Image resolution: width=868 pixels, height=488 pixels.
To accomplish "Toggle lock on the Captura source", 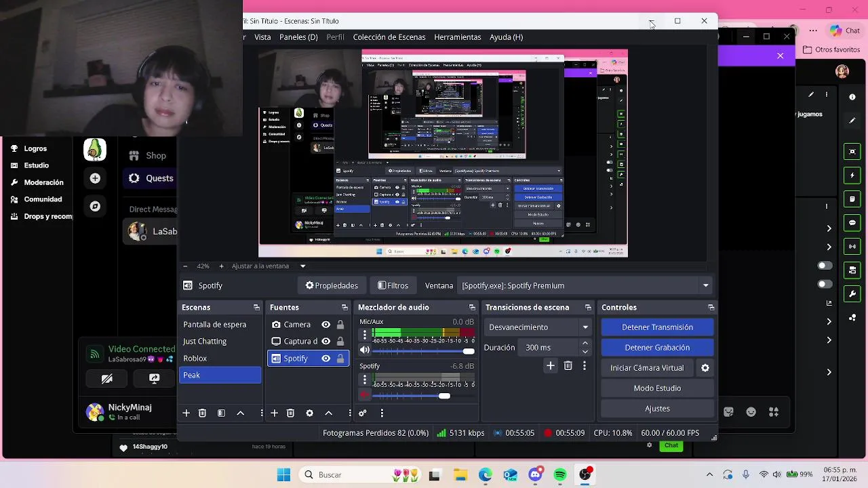I will tap(340, 341).
